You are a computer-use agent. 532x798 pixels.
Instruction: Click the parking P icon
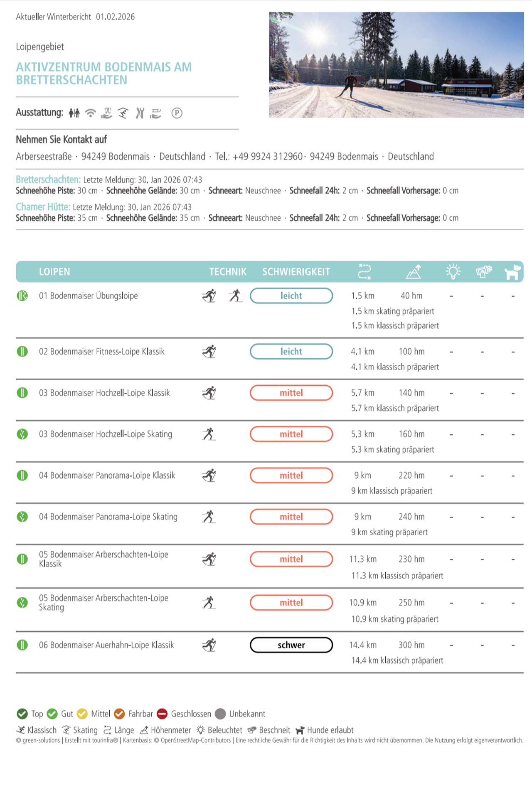(177, 113)
